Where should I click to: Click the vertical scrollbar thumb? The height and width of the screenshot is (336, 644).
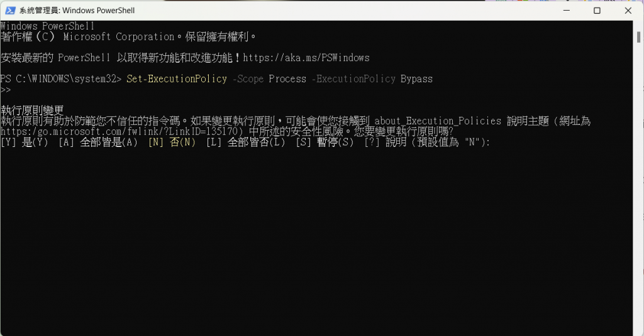(639, 37)
